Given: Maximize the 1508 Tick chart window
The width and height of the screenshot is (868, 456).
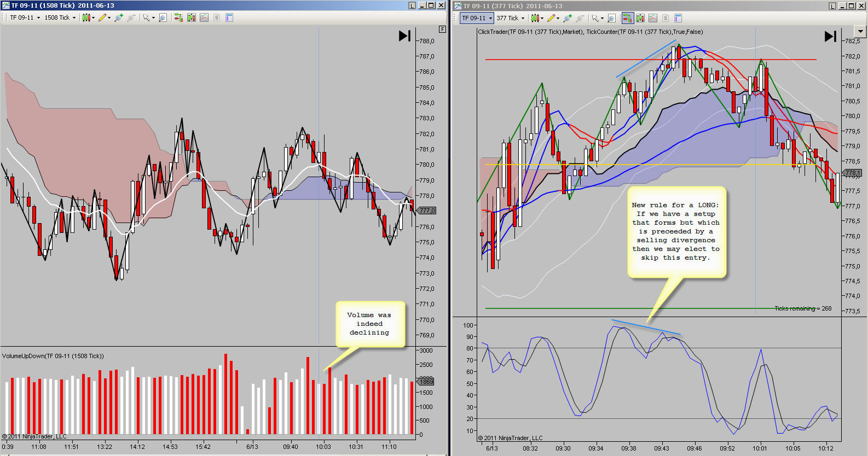Looking at the screenshot, I should tap(431, 5).
